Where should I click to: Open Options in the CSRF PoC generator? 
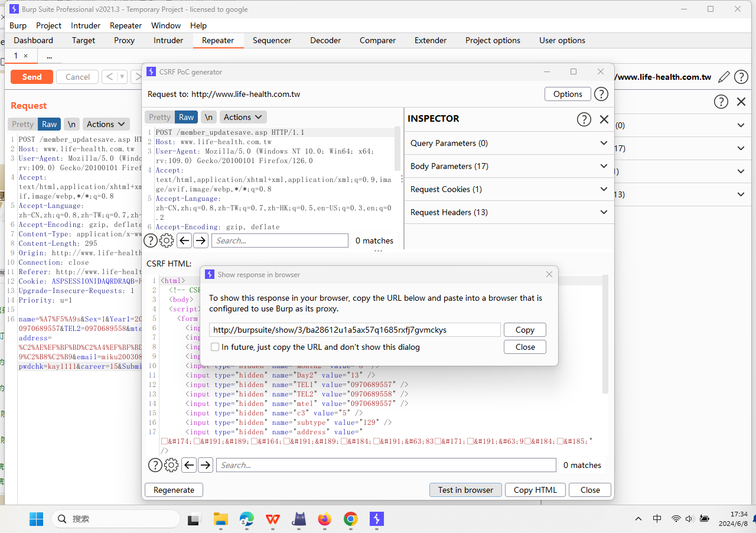(568, 94)
